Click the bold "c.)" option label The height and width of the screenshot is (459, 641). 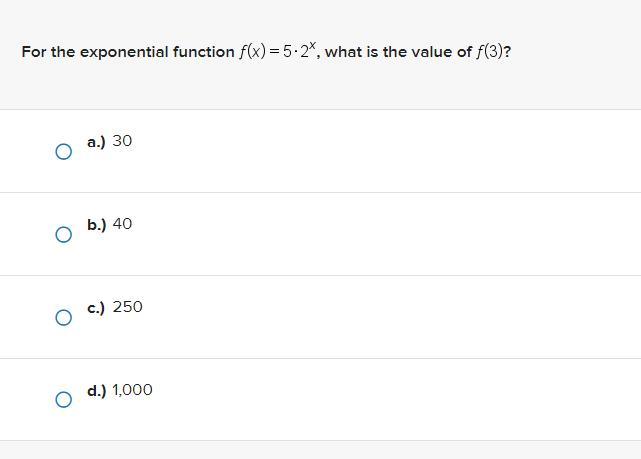(96, 308)
